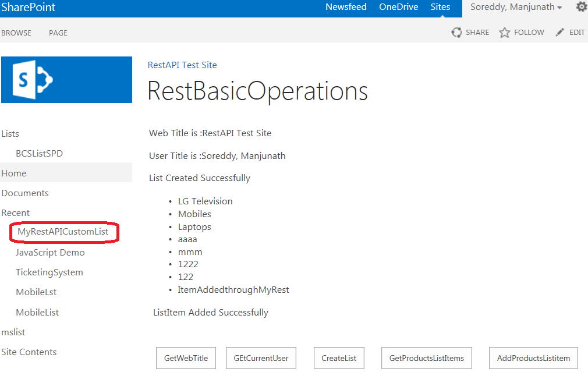Screen dimensions: 588x372
Task: Open the Site Contents page
Action: point(29,352)
